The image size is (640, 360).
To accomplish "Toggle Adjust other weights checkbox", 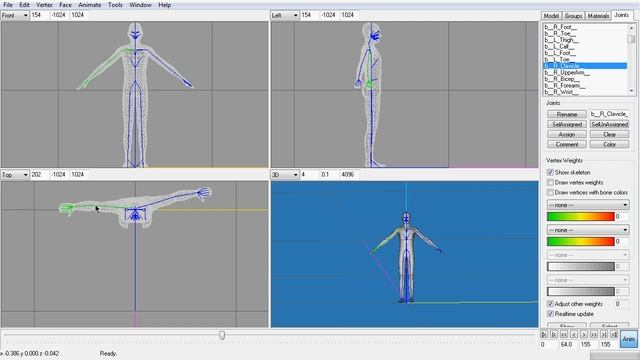I will point(550,304).
